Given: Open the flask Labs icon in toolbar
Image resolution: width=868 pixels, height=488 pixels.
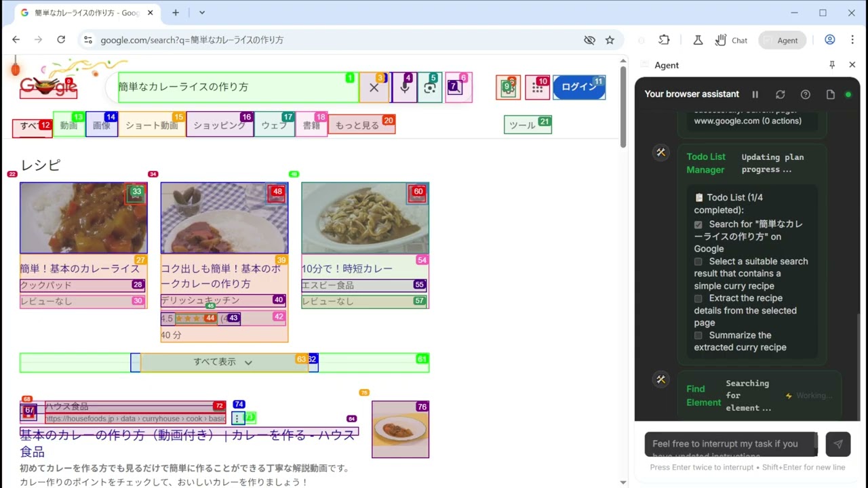Looking at the screenshot, I should (x=698, y=40).
